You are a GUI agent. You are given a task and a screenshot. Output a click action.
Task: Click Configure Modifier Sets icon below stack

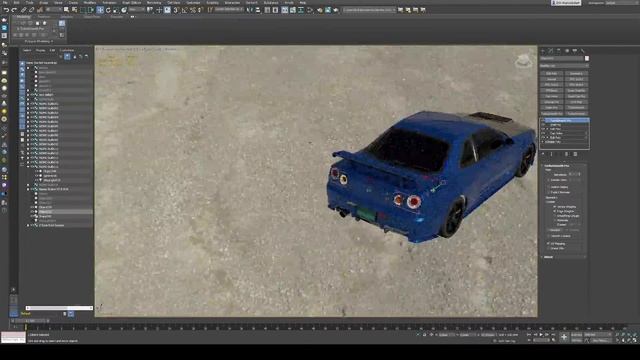click(575, 154)
